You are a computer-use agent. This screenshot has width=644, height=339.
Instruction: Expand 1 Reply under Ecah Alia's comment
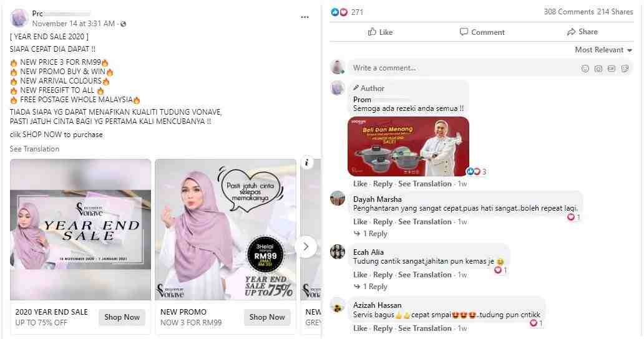[x=371, y=287]
